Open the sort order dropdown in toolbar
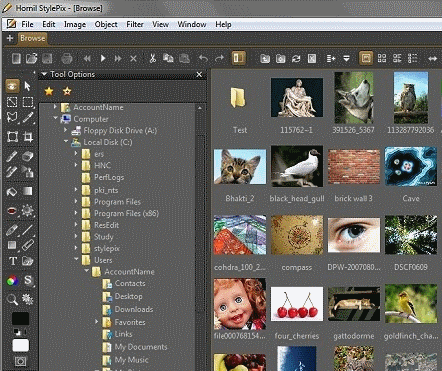 pyautogui.click(x=347, y=59)
